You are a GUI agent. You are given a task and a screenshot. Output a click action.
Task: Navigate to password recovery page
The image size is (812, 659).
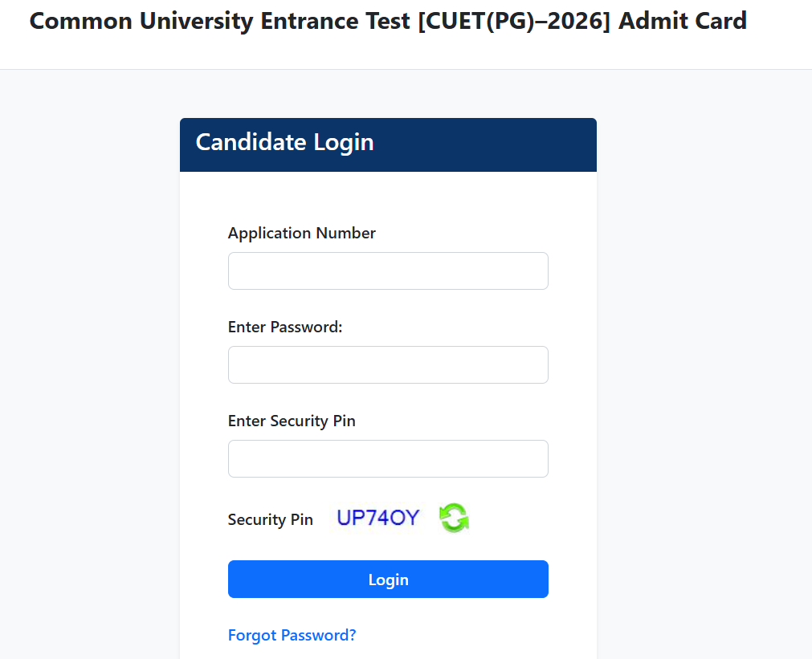(x=292, y=635)
